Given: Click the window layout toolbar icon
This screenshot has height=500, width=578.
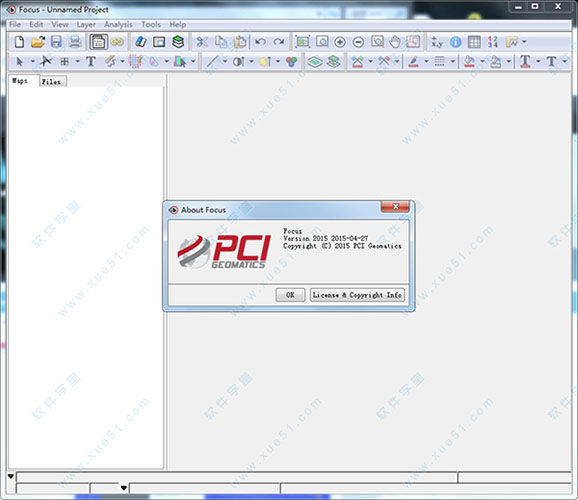Looking at the screenshot, I should coord(159,42).
